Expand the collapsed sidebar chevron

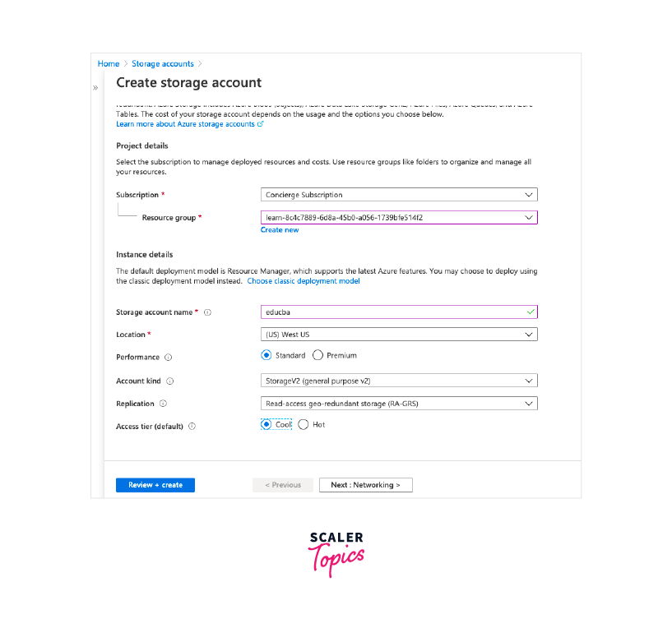[x=95, y=87]
